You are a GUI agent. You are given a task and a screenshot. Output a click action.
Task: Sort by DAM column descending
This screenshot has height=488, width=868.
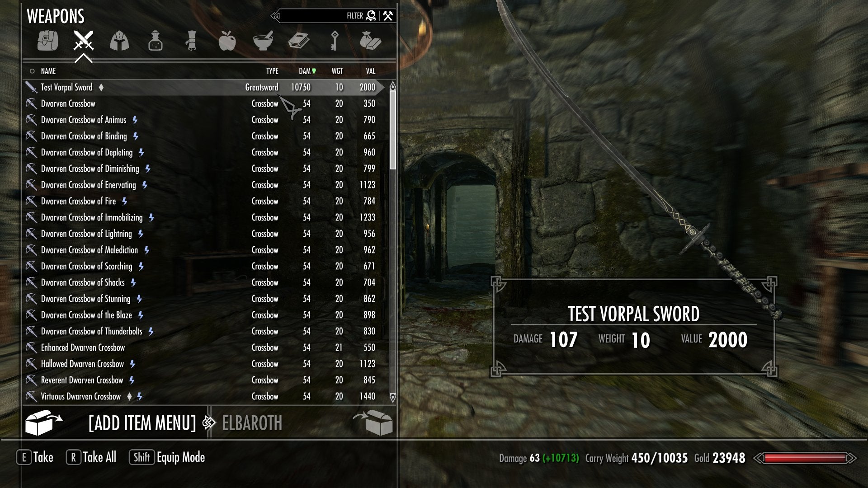[x=306, y=71]
